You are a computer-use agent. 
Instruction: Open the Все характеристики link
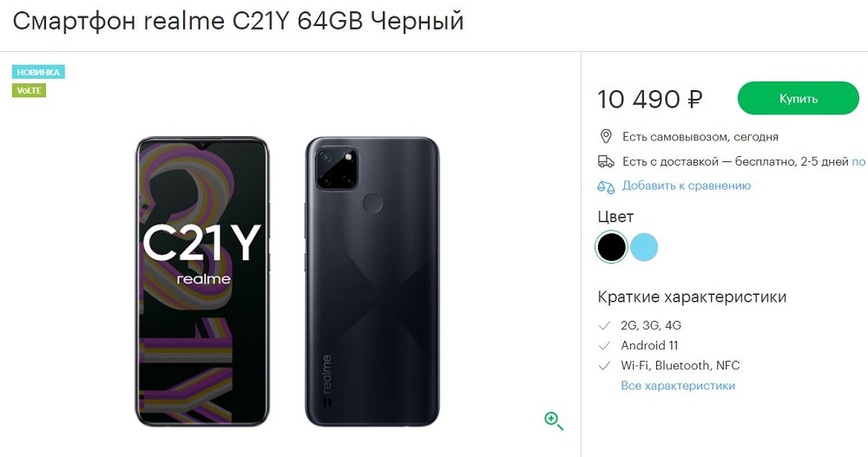[678, 386]
